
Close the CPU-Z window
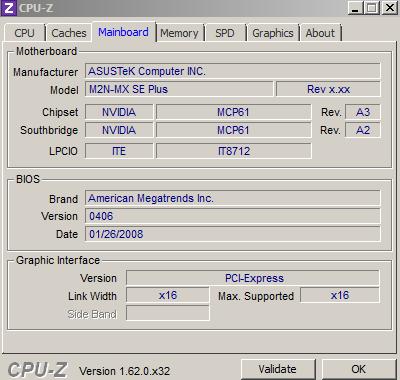click(x=389, y=8)
